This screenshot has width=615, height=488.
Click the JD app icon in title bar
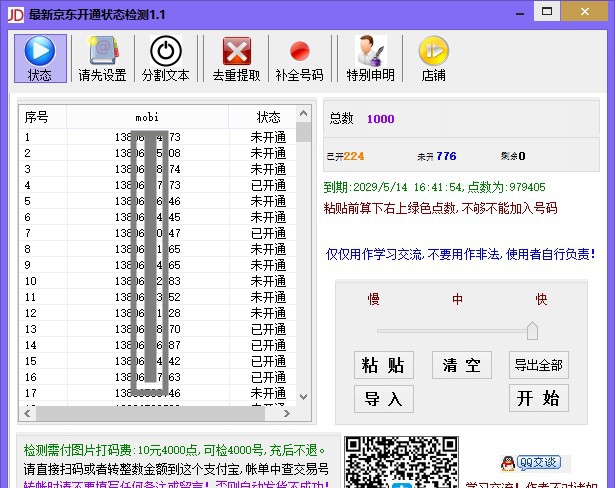13,13
